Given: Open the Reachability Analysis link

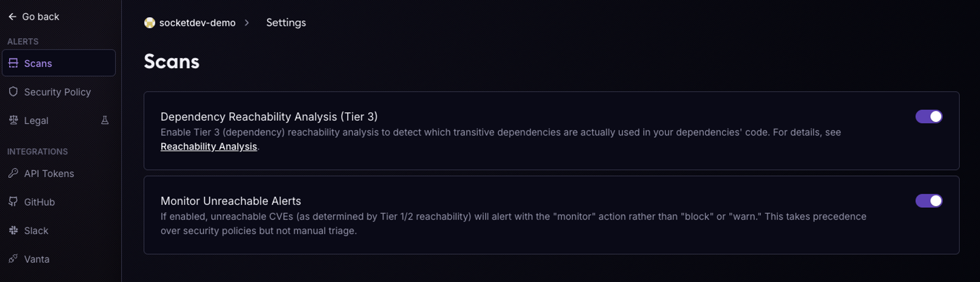Looking at the screenshot, I should click(209, 147).
